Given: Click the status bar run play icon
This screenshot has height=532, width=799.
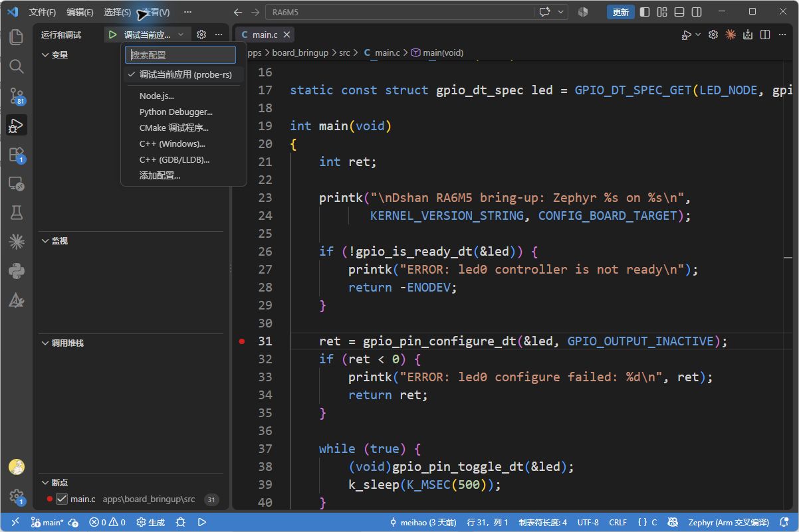Looking at the screenshot, I should click(x=202, y=523).
